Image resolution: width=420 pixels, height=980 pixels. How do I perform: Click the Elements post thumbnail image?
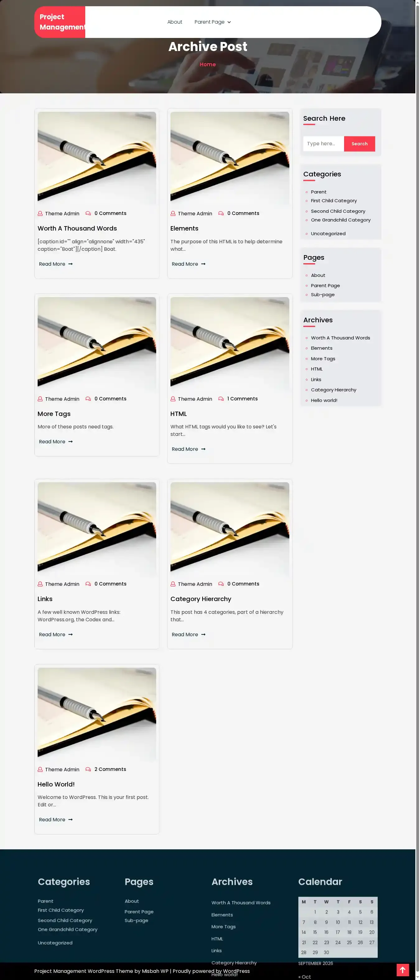pos(229,158)
